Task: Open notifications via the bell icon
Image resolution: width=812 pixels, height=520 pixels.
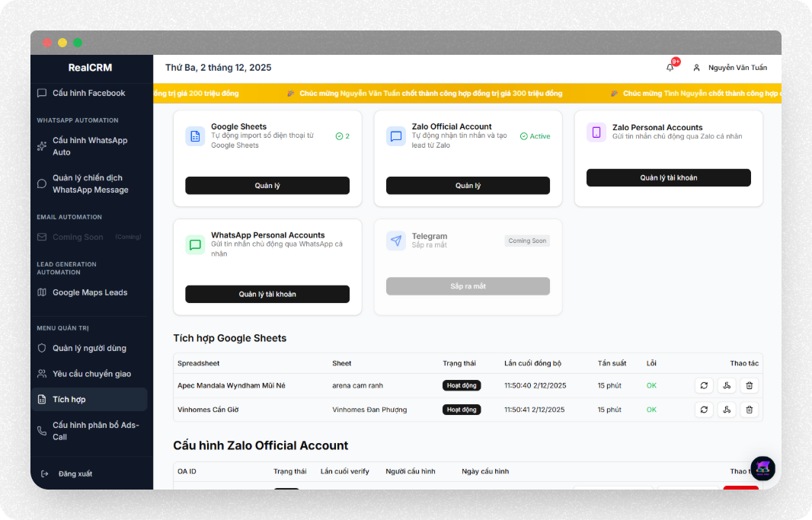Action: click(x=670, y=68)
